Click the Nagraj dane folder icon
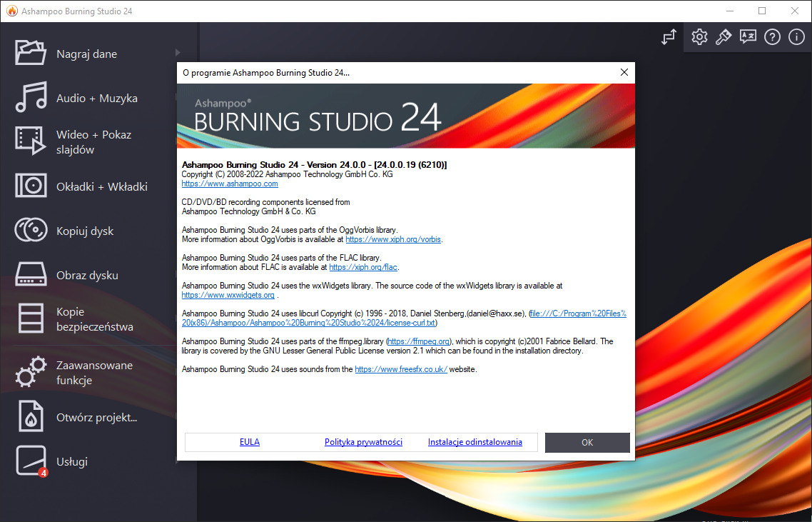Screen dimensions: 812x522 point(31,53)
